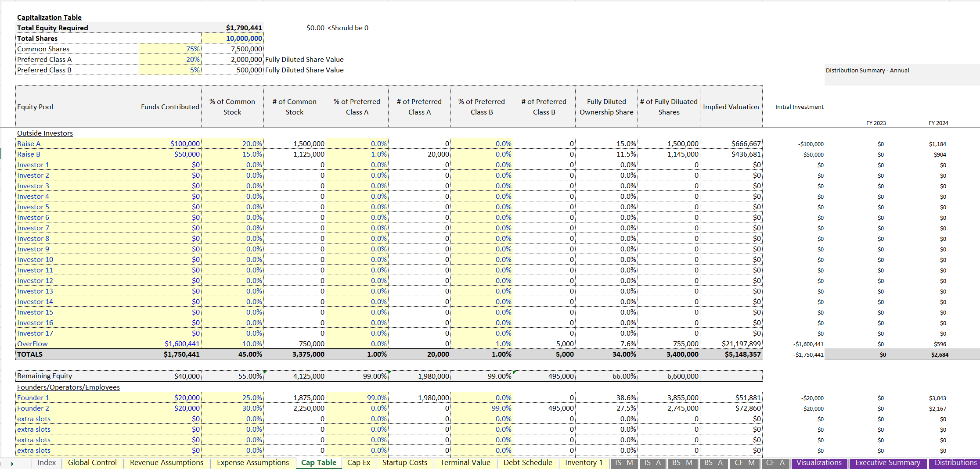This screenshot has width=980, height=469.
Task: Go to the Executive Summary tab
Action: click(887, 463)
